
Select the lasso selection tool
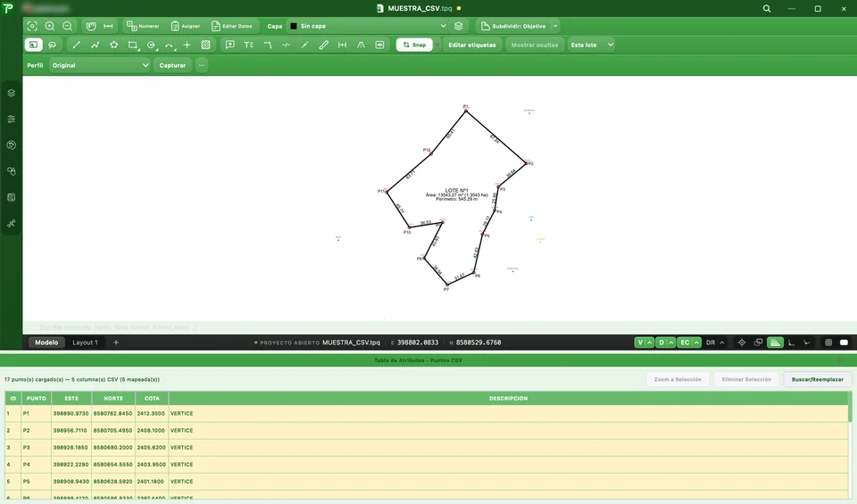click(52, 45)
